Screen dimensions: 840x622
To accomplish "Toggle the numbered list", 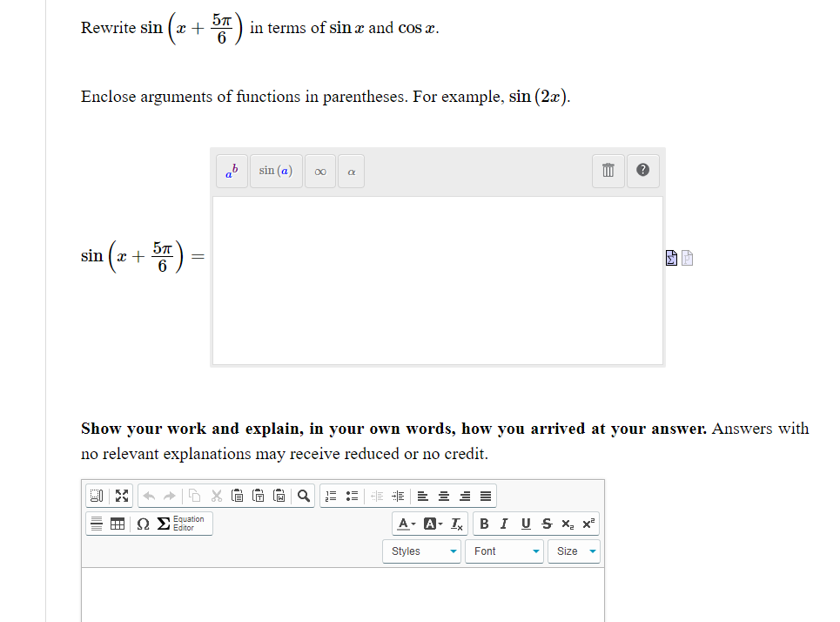I will click(x=330, y=496).
